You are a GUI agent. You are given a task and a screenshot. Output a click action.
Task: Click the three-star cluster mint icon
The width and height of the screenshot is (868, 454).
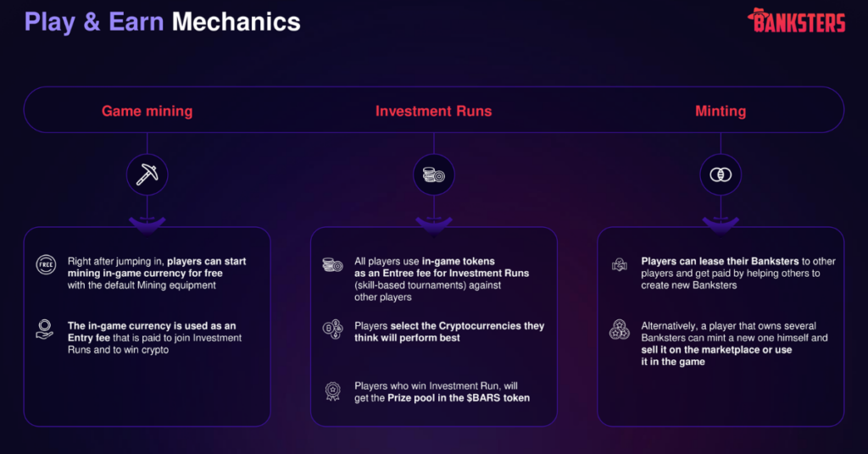(620, 329)
